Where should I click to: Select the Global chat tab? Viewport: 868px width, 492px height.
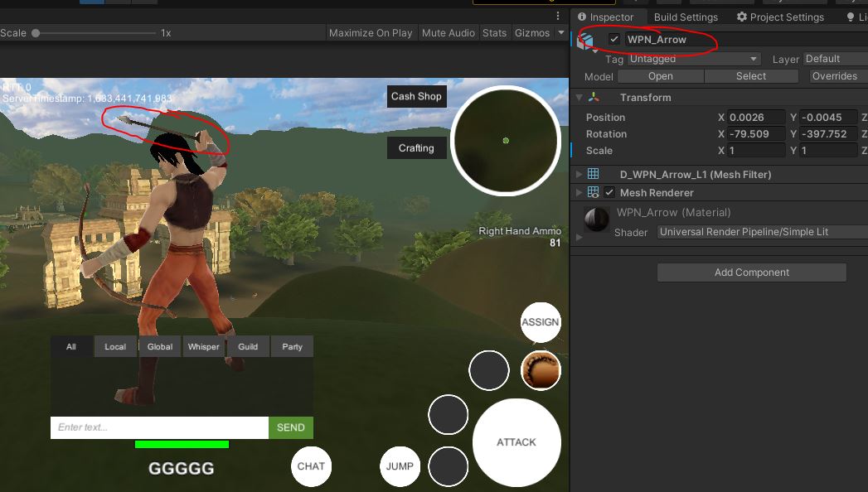pyautogui.click(x=160, y=346)
